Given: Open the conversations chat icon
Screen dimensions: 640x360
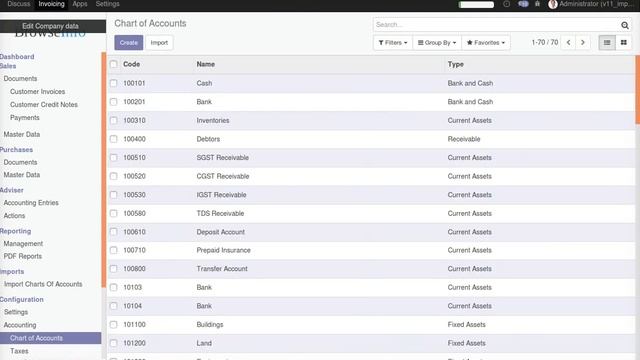Looking at the screenshot, I should click(x=523, y=4).
